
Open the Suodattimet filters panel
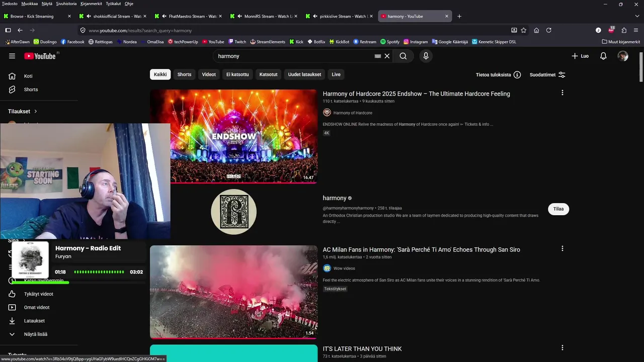point(547,75)
